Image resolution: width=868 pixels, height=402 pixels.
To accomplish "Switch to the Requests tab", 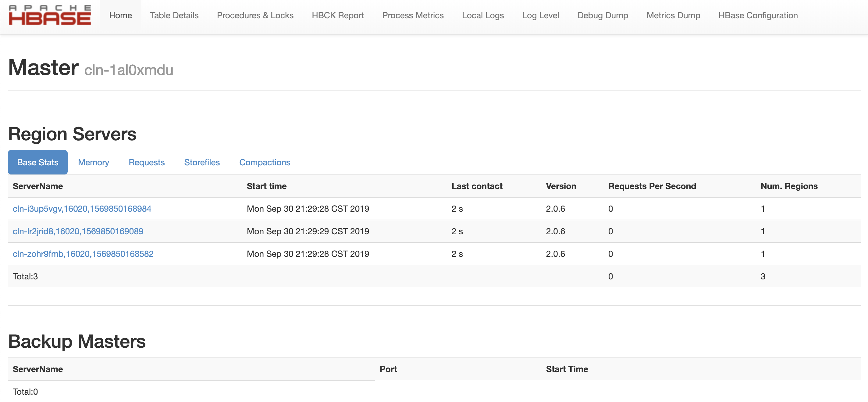I will (146, 162).
